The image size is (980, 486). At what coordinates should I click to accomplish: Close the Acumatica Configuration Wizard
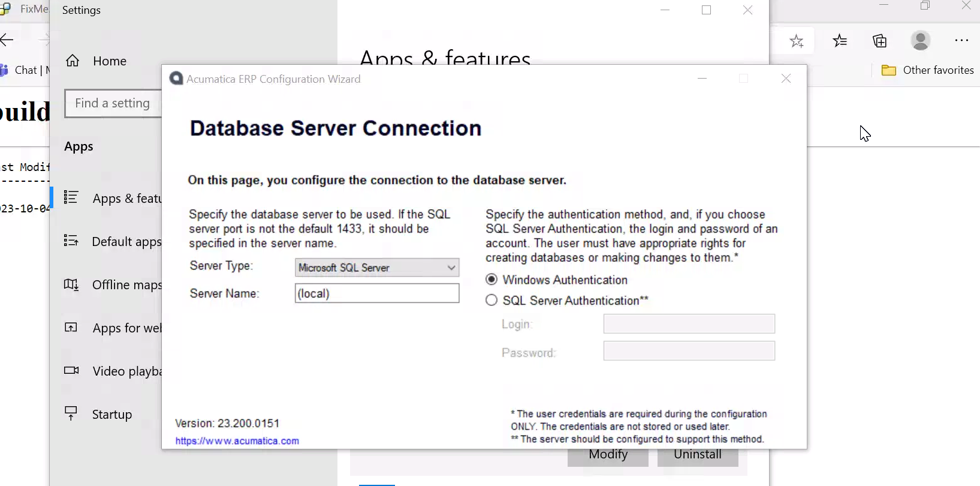click(x=786, y=79)
